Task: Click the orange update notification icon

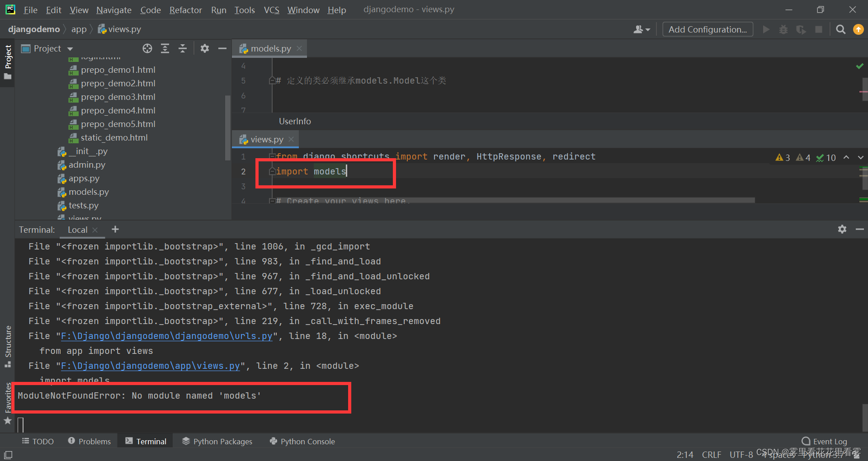Action: pos(858,29)
